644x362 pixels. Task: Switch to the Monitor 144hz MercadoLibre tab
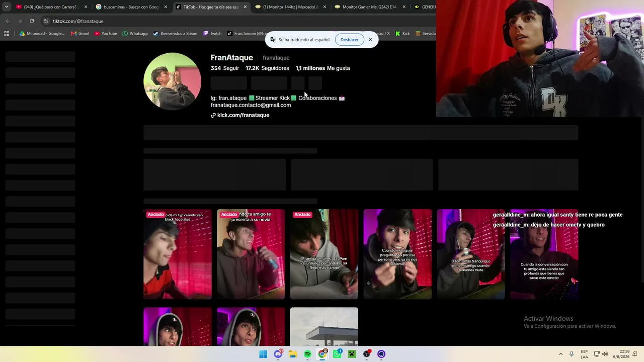click(290, 7)
